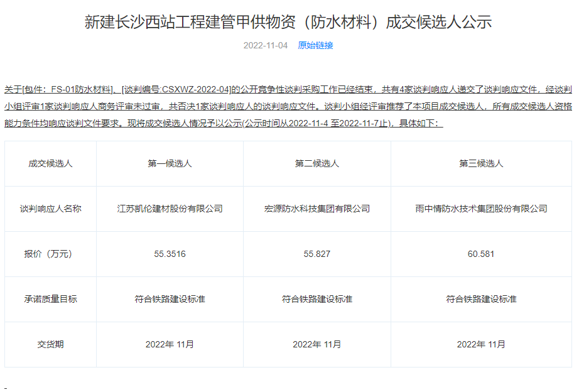Image resolution: width=579 pixels, height=392 pixels.
Task: Click 符合铁路建设标准 under 第三候选人
Action: [481, 299]
